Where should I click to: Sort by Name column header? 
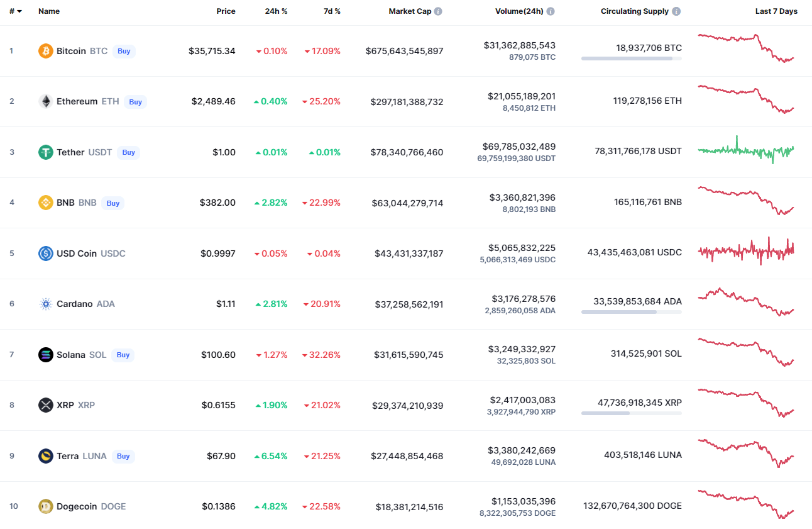point(48,11)
